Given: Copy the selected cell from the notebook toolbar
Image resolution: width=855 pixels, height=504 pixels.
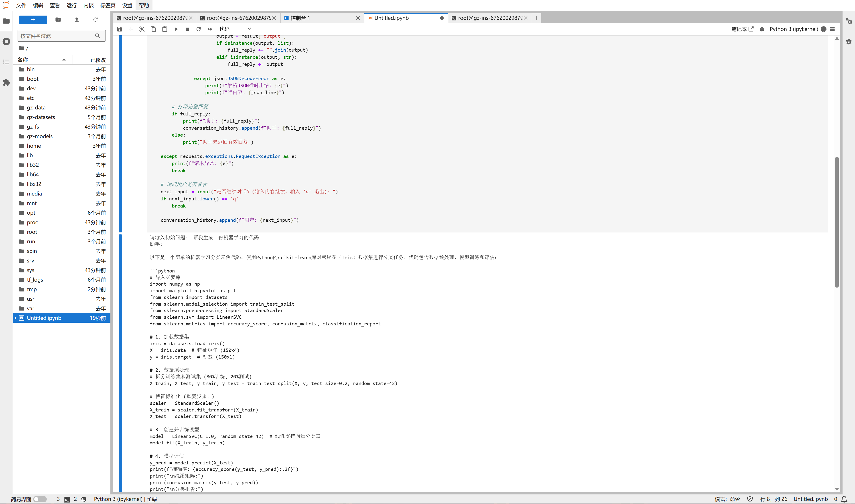Looking at the screenshot, I should [x=153, y=29].
